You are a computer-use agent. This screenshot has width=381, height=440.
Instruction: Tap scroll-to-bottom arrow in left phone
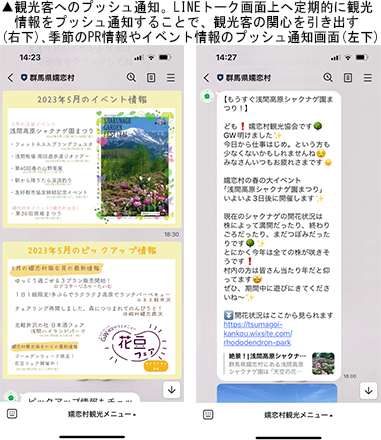point(172,390)
